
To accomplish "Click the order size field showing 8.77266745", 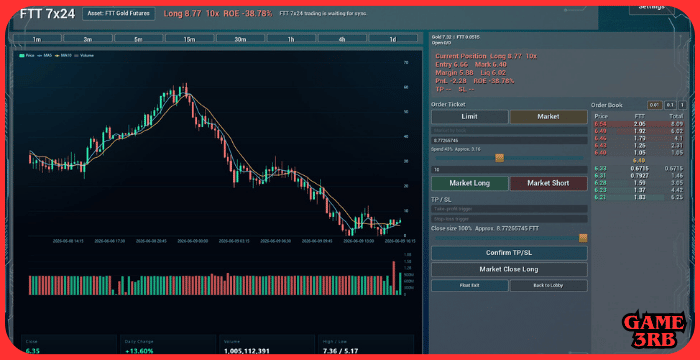I will [x=509, y=140].
